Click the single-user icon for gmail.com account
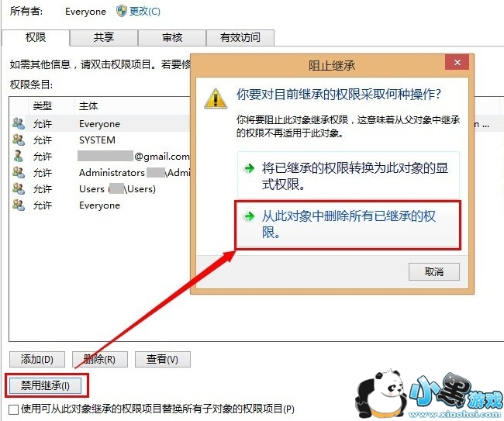The height and width of the screenshot is (421, 504). pyautogui.click(x=19, y=156)
